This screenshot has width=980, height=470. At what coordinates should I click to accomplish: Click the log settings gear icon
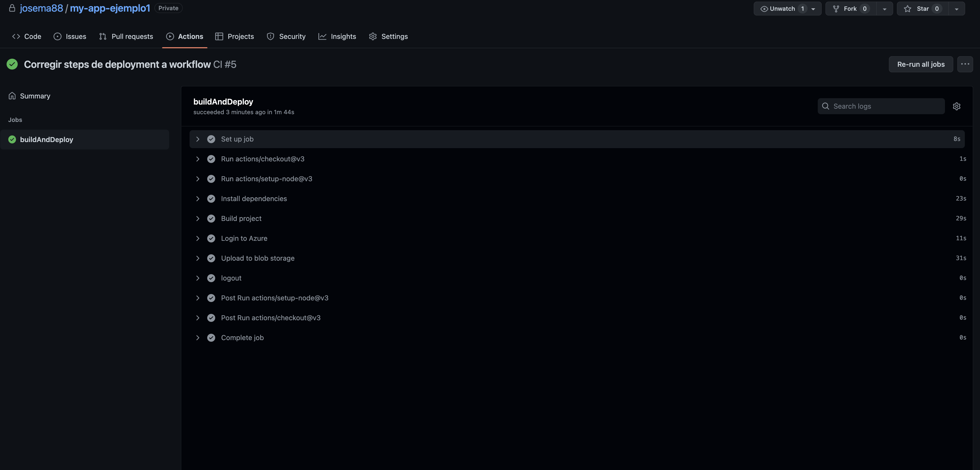click(x=957, y=106)
